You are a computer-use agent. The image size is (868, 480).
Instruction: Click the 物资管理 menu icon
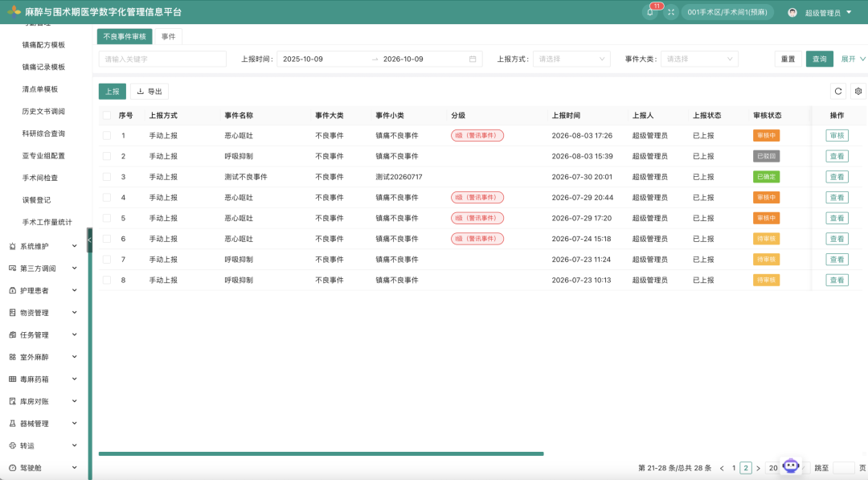coord(12,313)
